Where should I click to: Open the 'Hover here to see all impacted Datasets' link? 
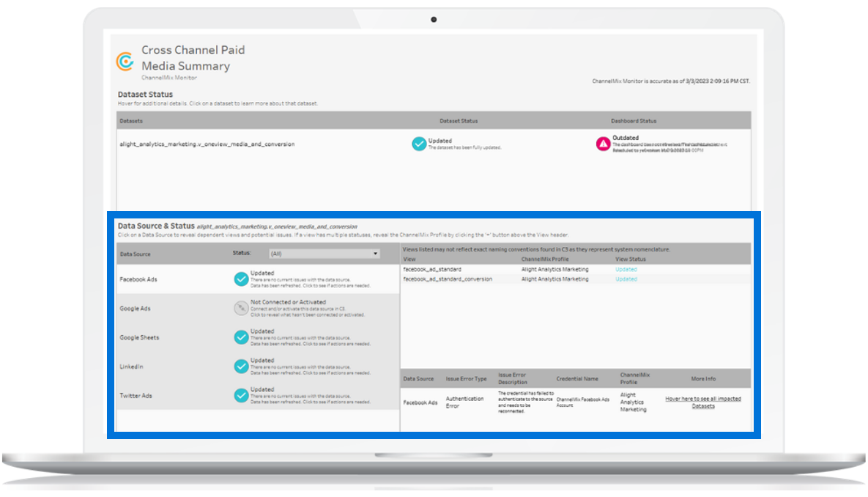tap(703, 402)
